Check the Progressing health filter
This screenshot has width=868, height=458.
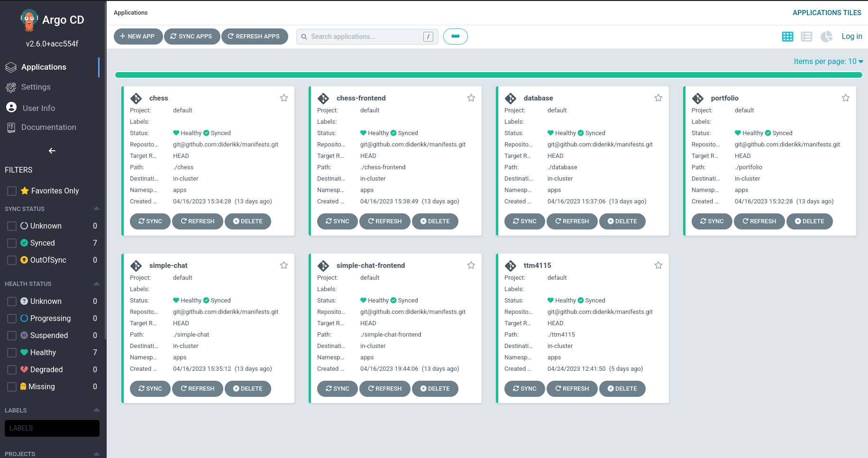coord(12,319)
